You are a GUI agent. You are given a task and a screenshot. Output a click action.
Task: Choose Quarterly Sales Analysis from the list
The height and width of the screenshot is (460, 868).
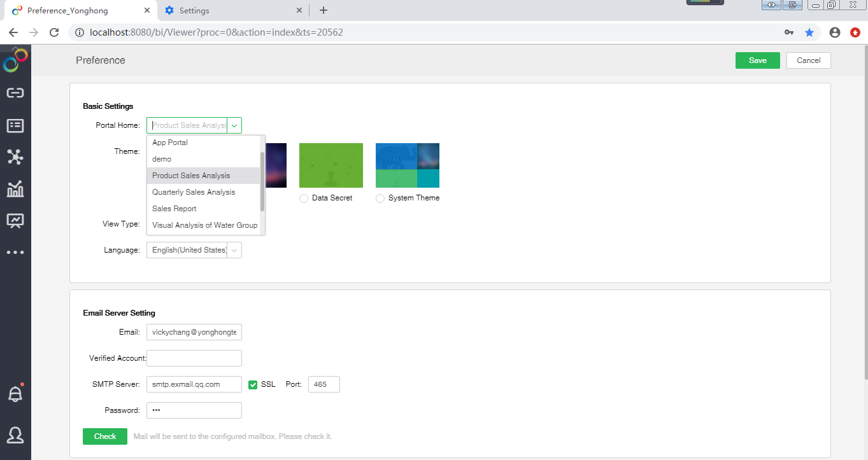(194, 192)
